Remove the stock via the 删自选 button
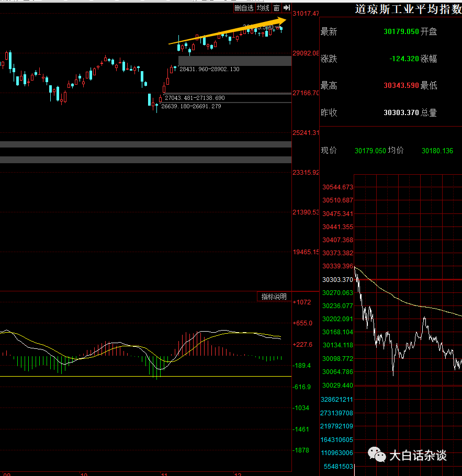The image size is (462, 476). click(x=244, y=8)
